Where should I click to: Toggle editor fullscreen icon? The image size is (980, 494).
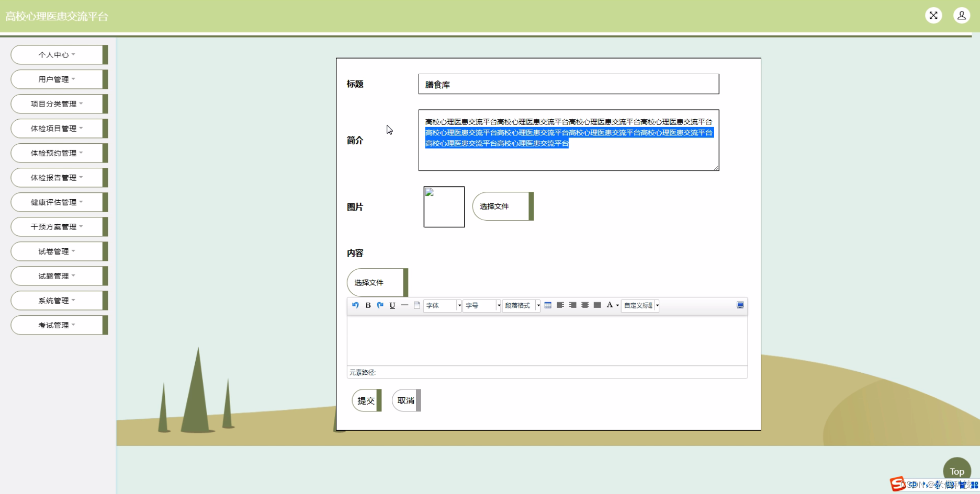pos(740,305)
